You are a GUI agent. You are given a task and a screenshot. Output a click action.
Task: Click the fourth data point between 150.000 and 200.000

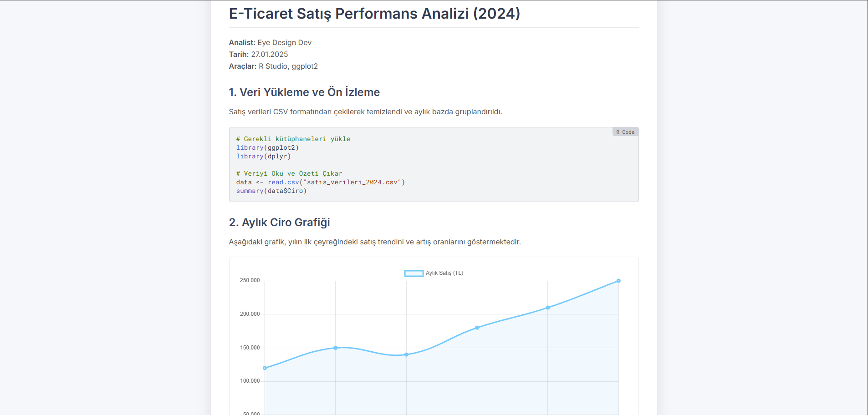(x=477, y=328)
